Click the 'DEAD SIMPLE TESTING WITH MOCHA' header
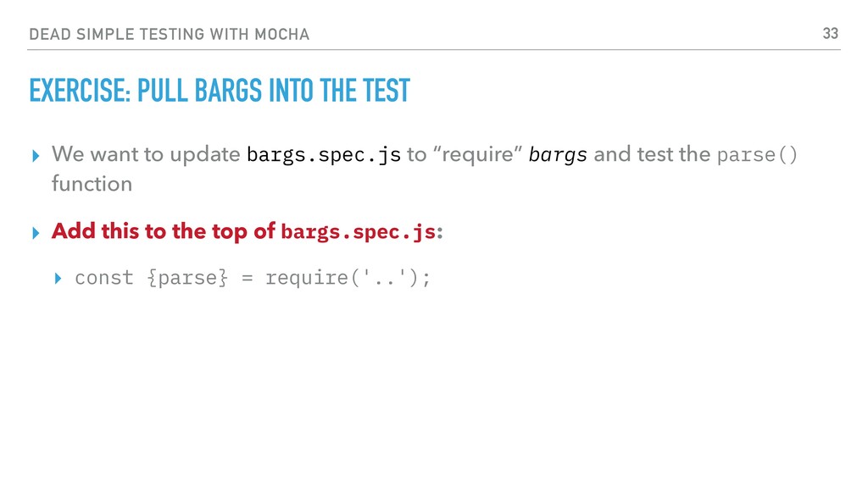This screenshot has height=488, width=868. (169, 34)
